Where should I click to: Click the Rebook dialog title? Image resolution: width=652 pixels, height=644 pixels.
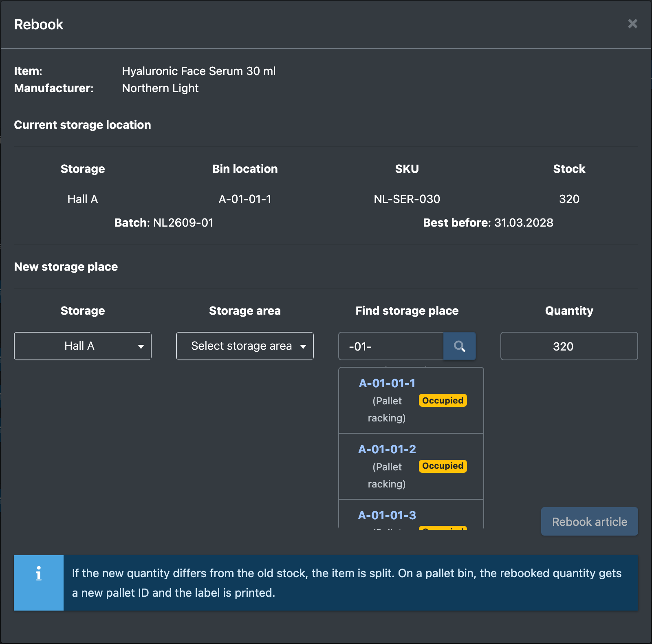tap(39, 24)
